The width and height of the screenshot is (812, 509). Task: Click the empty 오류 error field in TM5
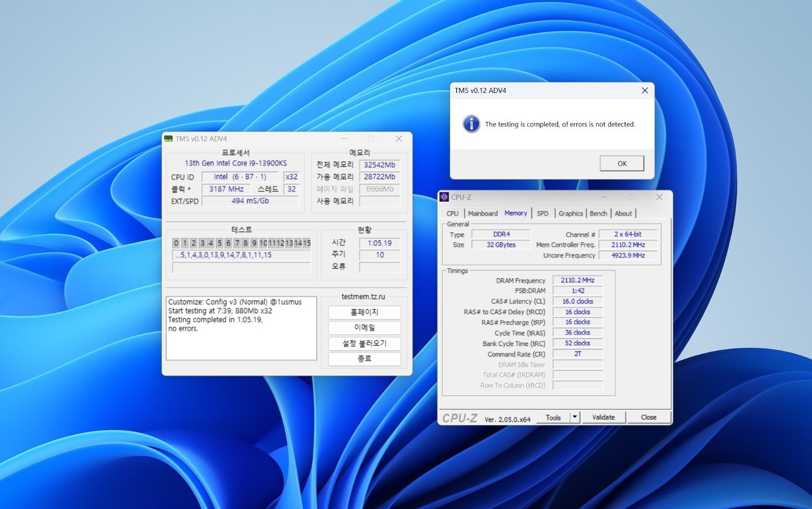click(380, 267)
